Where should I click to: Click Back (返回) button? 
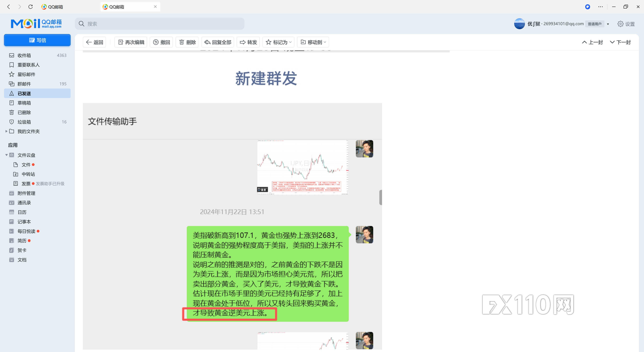94,42
